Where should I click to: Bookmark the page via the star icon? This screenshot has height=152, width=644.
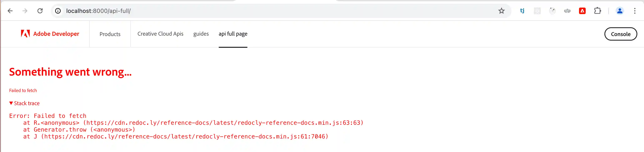coord(502,11)
